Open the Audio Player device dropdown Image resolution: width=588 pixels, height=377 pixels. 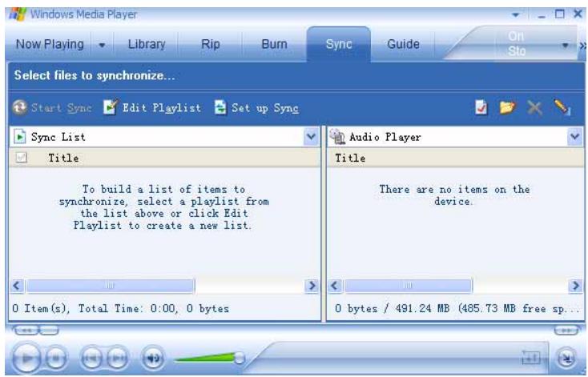coord(575,136)
